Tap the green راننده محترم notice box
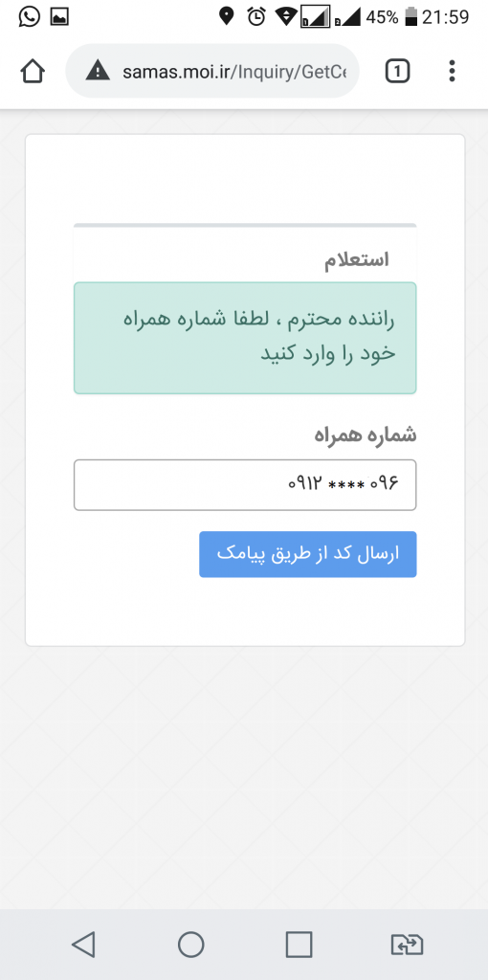Screen dimensions: 488x980 (245, 338)
